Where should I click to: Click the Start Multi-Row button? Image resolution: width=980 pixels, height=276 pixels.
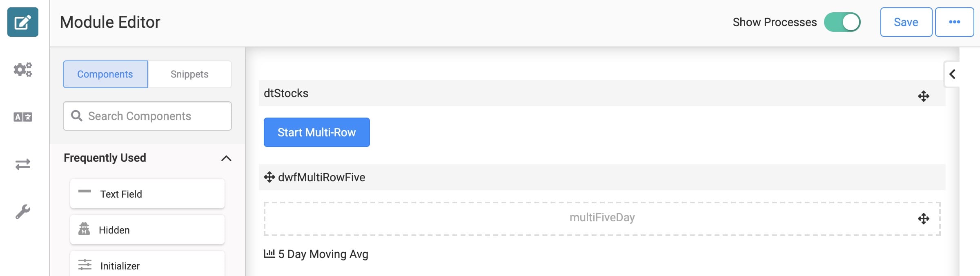[x=317, y=132]
